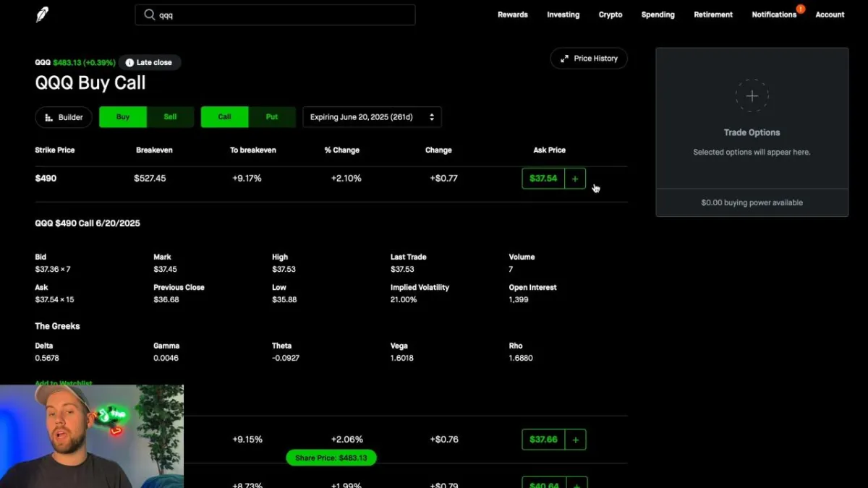Click the Late close info icon
The height and width of the screenshot is (488, 868).
129,63
